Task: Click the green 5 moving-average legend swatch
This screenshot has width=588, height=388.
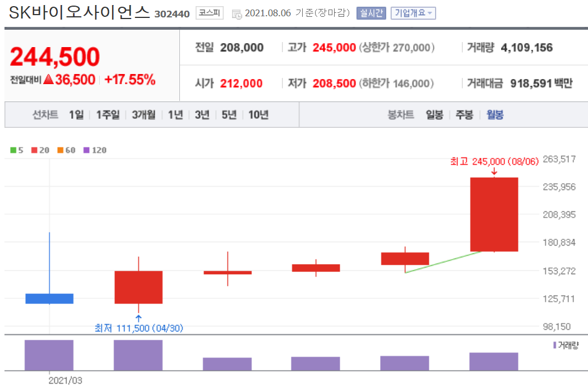Action: (x=13, y=150)
